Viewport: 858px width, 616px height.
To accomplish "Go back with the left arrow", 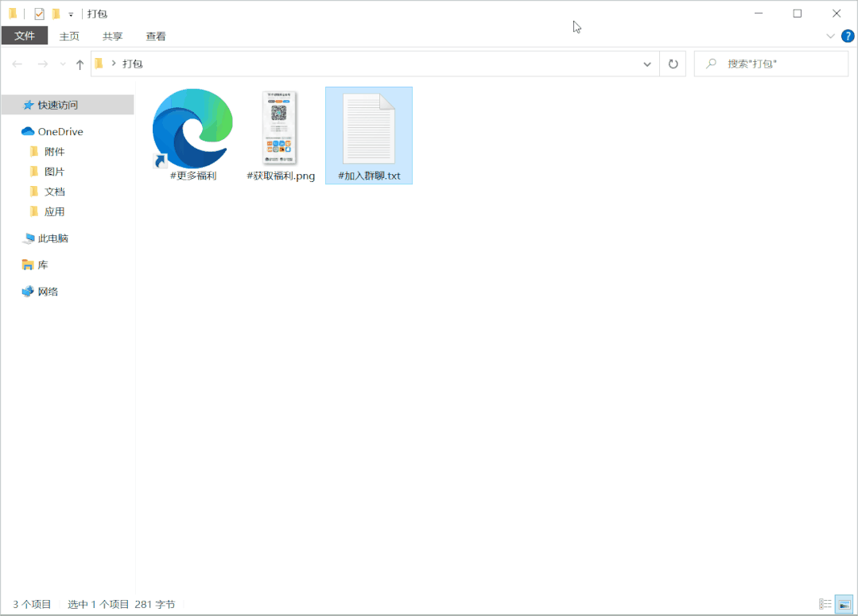I will coord(17,64).
